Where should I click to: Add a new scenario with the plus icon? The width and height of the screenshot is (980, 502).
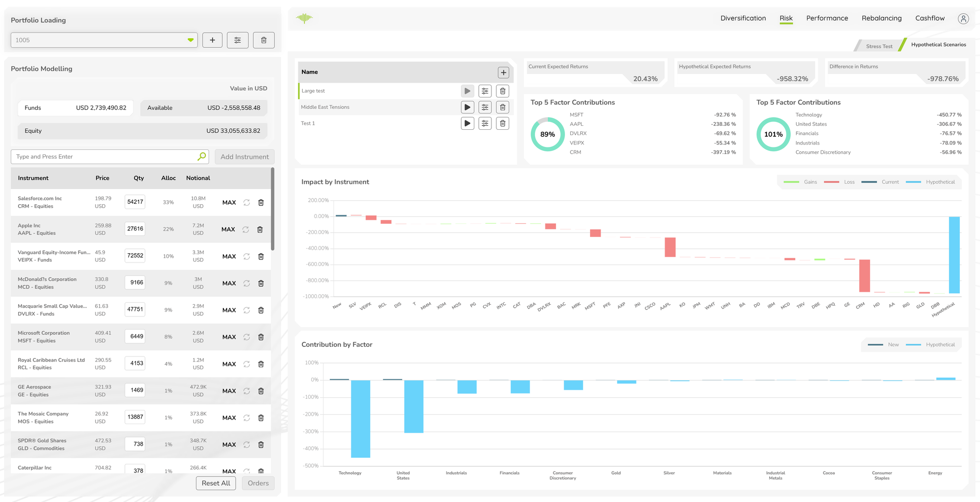tap(503, 72)
